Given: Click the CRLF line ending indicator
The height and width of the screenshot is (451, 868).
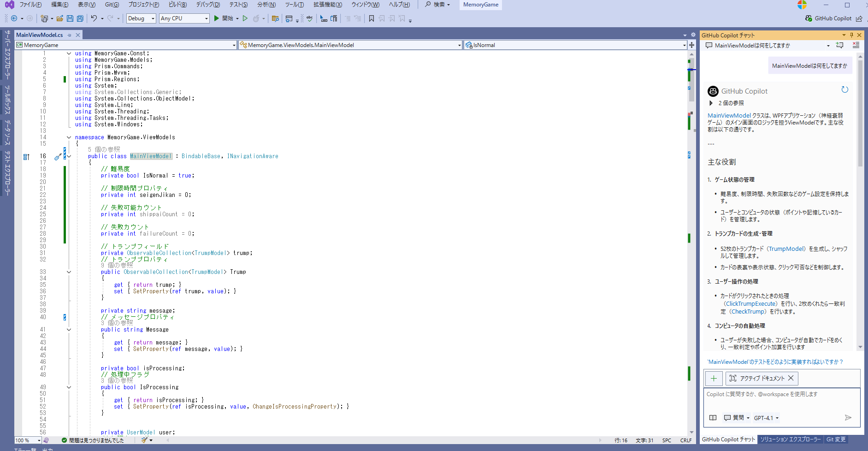Looking at the screenshot, I should (686, 440).
